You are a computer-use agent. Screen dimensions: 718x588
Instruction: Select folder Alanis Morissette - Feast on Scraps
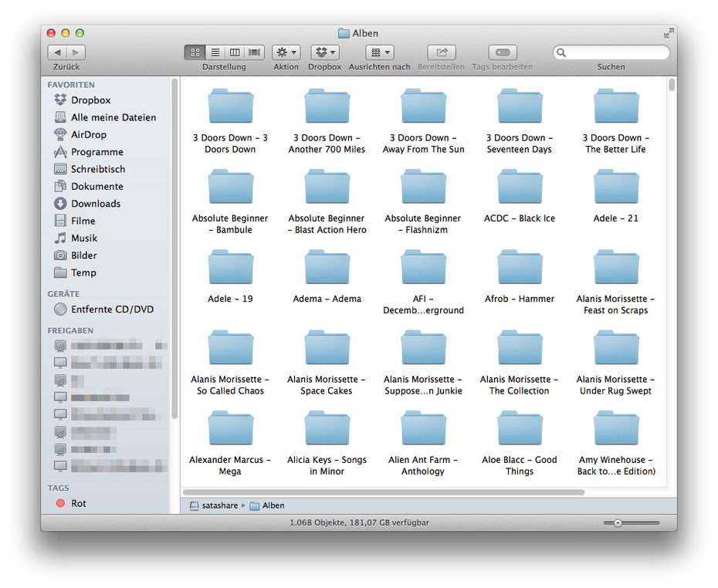coord(616,268)
